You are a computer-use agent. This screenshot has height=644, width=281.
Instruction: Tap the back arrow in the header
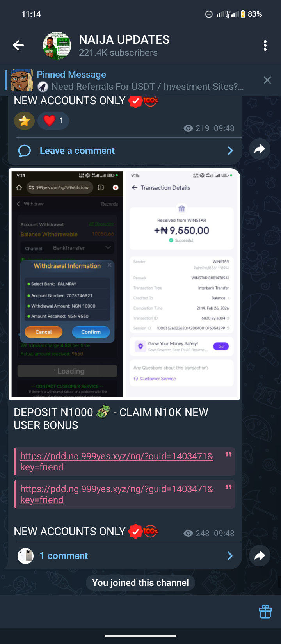[x=18, y=46]
